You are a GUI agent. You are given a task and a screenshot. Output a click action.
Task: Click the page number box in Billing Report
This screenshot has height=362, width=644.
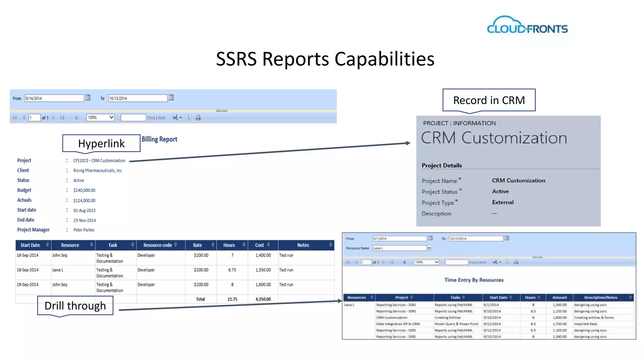point(35,118)
